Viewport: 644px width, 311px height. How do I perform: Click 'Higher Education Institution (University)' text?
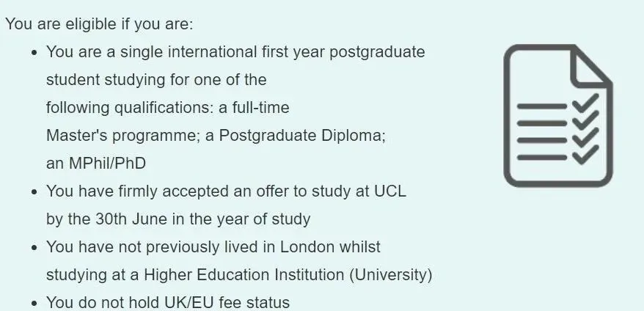pos(288,275)
